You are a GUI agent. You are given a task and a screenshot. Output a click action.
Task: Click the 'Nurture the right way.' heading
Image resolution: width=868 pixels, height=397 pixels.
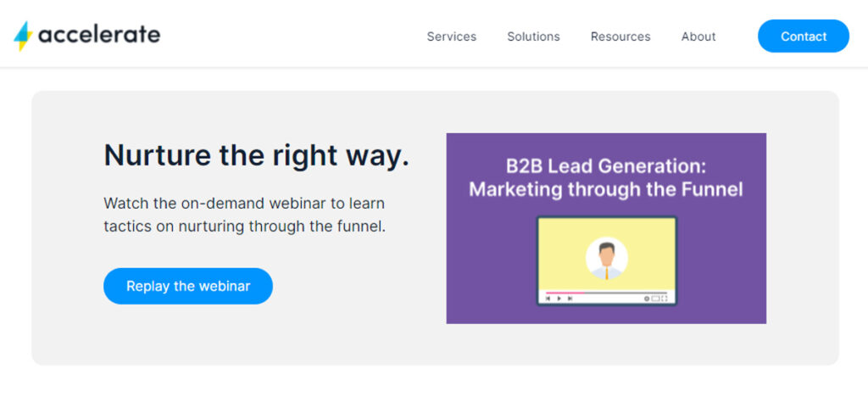click(x=256, y=155)
